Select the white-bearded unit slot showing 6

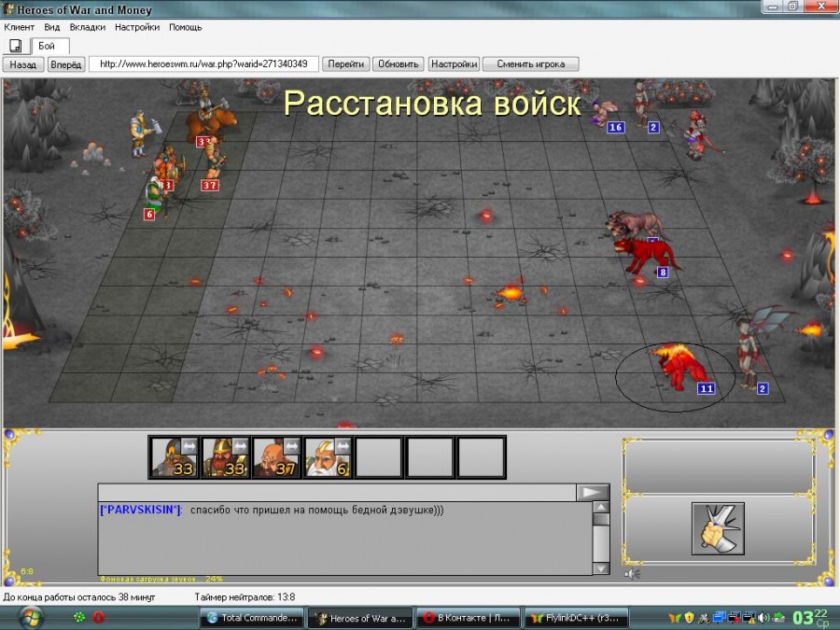click(328, 457)
